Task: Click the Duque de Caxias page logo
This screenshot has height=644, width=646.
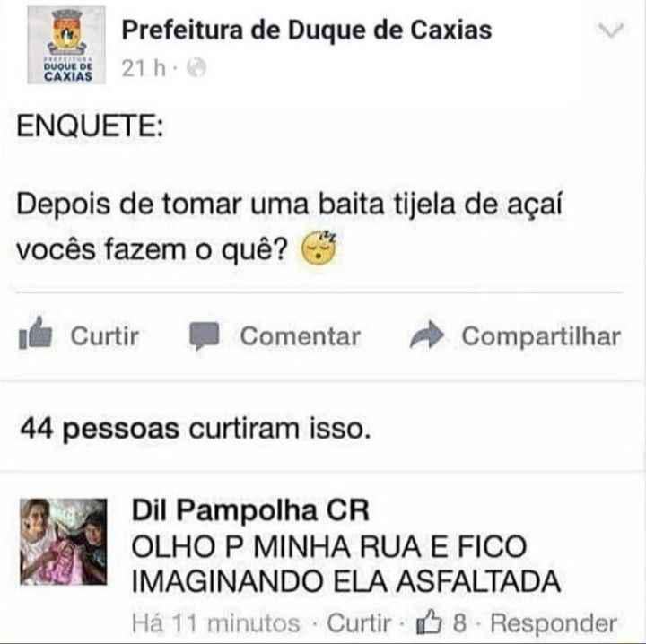Action: coord(66,45)
